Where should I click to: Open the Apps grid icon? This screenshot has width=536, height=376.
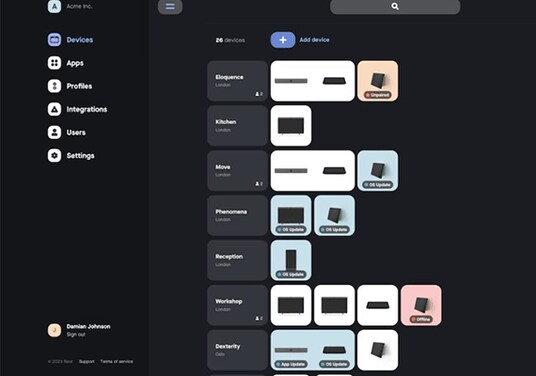click(x=54, y=63)
